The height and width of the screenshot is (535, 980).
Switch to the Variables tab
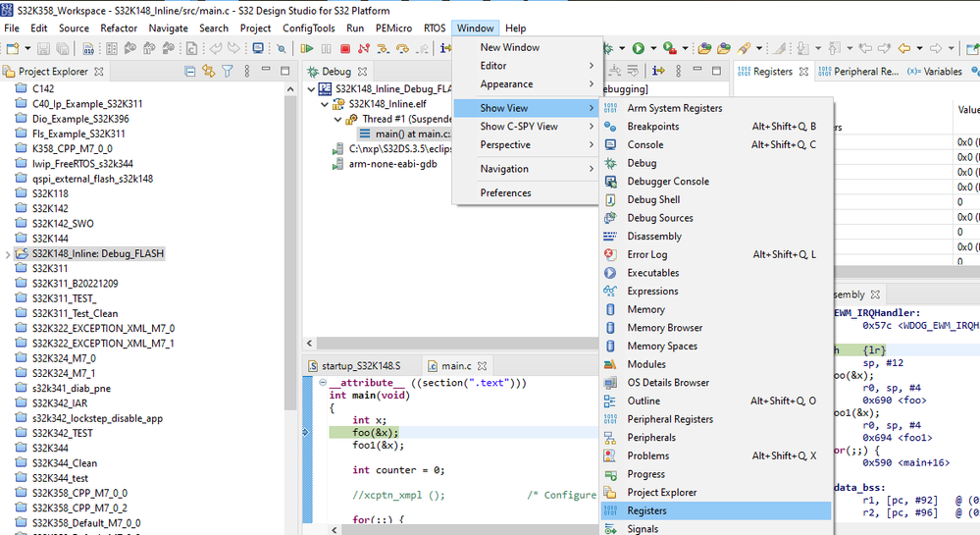tap(935, 72)
